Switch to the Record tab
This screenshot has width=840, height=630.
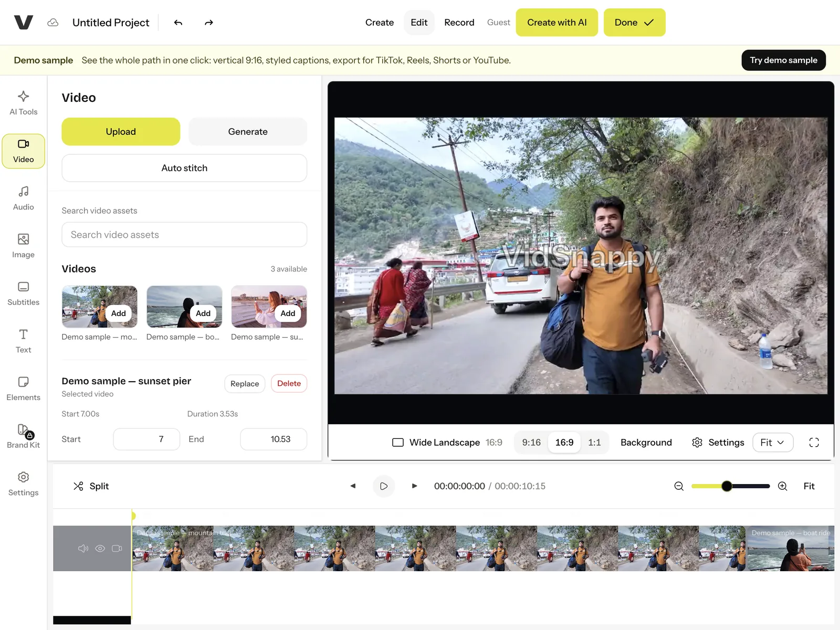pyautogui.click(x=459, y=23)
